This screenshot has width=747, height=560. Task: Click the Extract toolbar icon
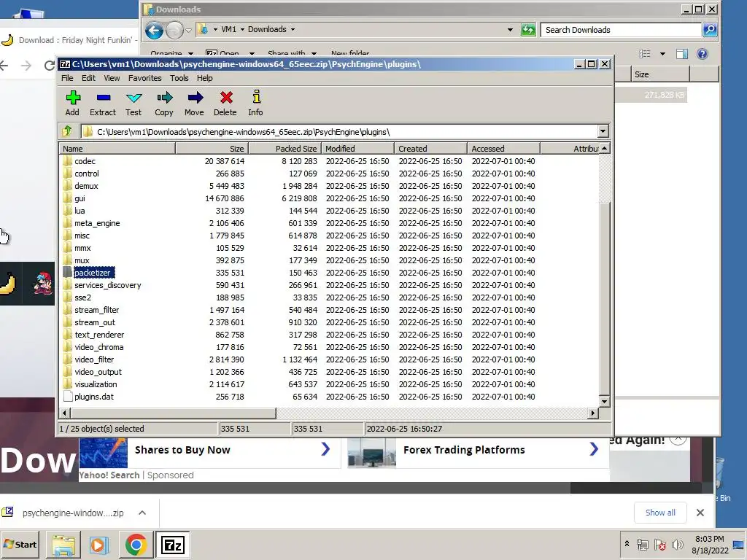click(103, 98)
